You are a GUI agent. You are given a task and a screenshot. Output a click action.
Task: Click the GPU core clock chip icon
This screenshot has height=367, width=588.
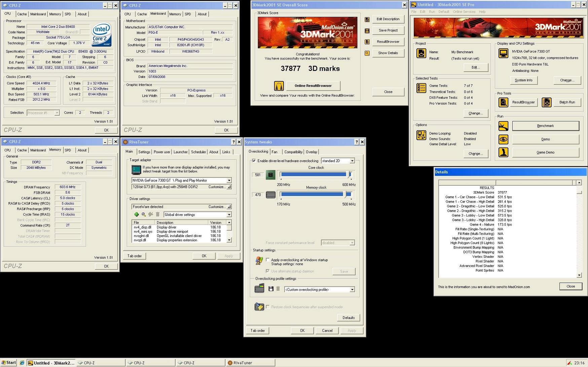(270, 175)
